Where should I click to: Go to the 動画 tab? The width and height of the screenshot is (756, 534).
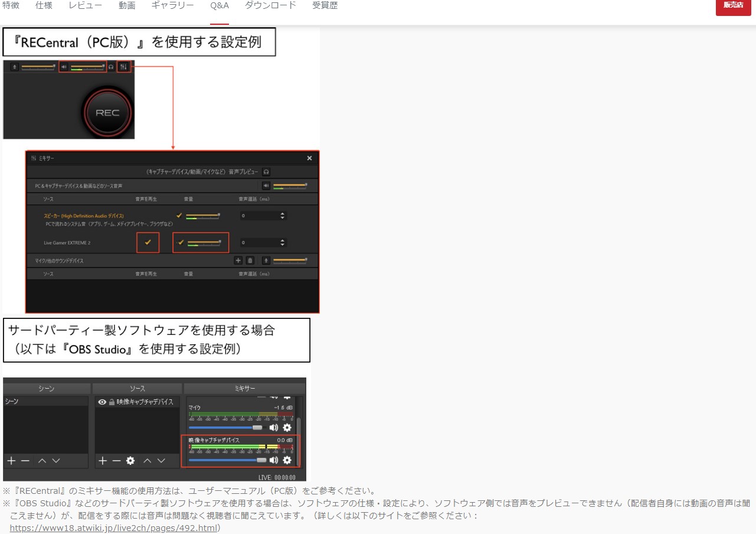coord(127,5)
